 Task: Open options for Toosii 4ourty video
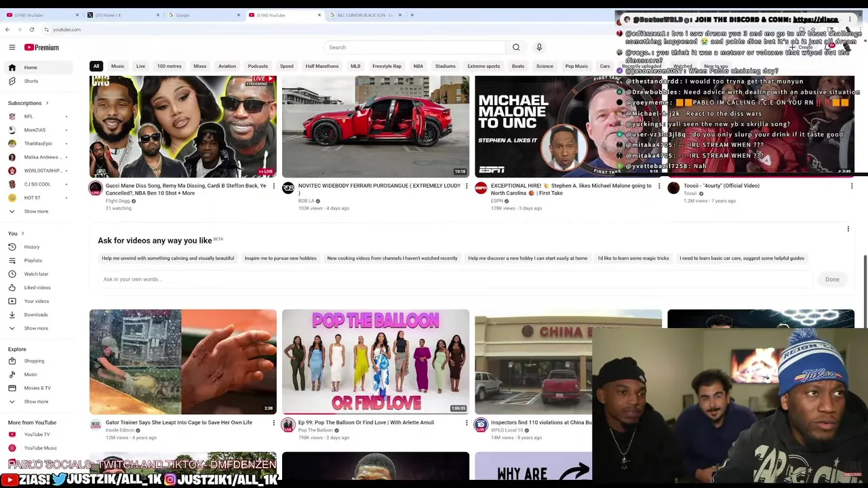point(852,186)
